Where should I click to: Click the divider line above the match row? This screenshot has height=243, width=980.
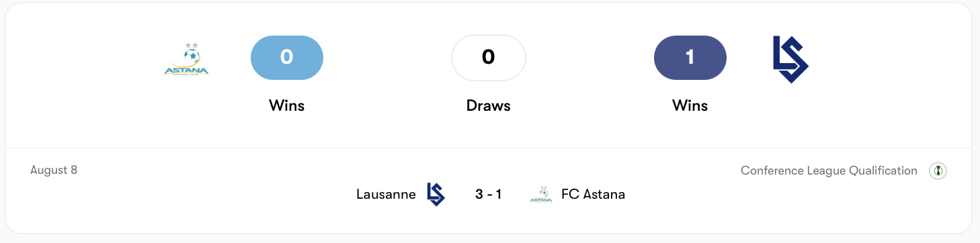[489, 148]
